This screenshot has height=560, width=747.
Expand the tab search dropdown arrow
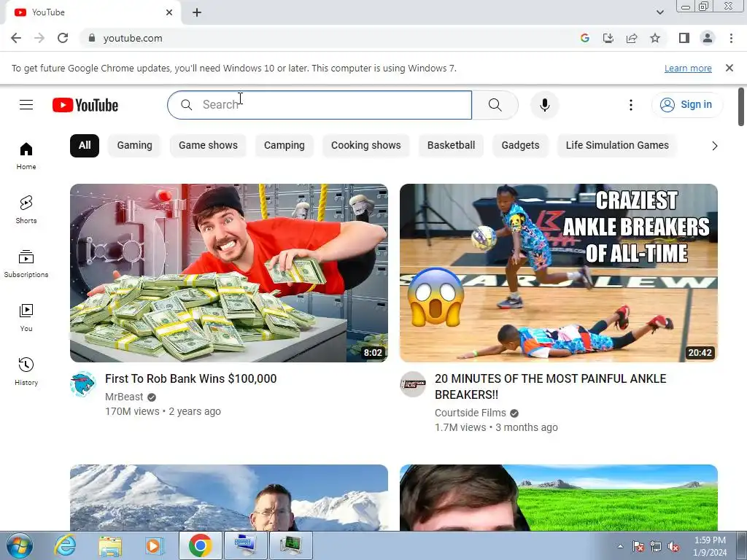(x=659, y=12)
